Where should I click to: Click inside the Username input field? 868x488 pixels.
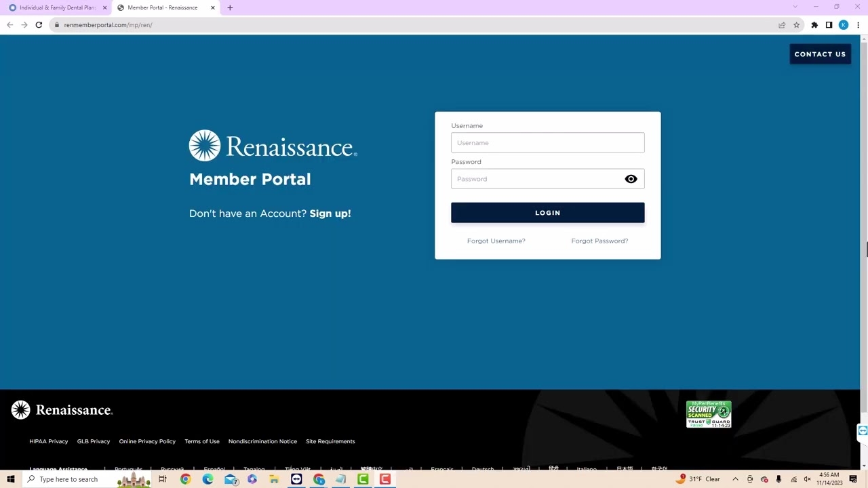point(547,142)
